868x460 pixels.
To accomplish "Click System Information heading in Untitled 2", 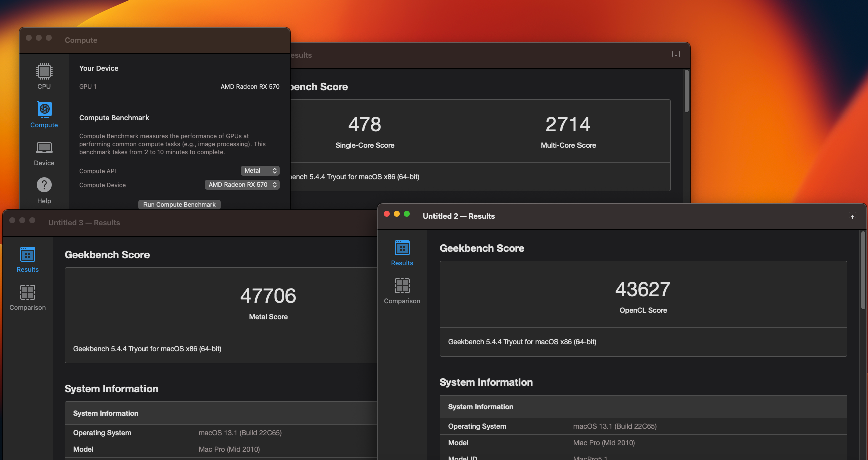I will (486, 382).
